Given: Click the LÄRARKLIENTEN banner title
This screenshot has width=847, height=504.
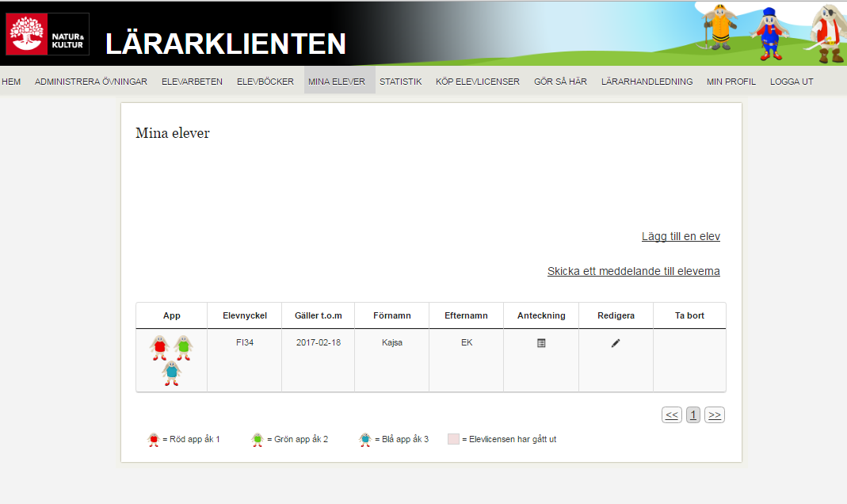Looking at the screenshot, I should 225,44.
